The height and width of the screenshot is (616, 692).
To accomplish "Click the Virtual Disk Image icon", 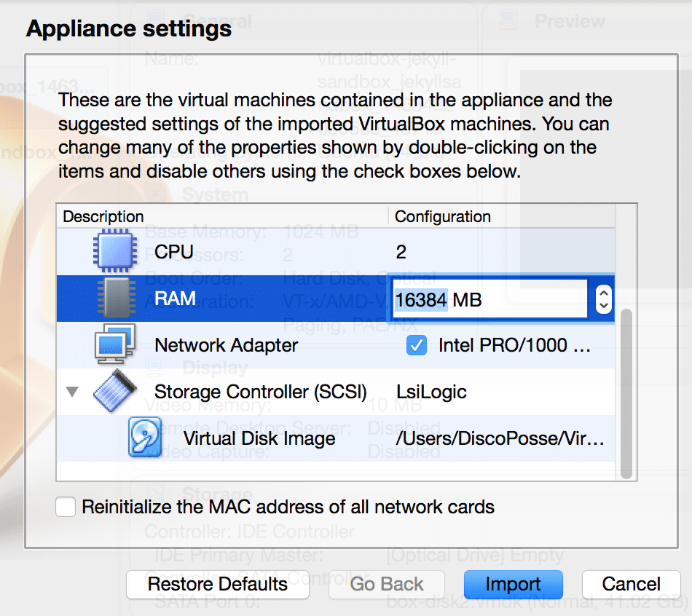I will pyautogui.click(x=146, y=438).
